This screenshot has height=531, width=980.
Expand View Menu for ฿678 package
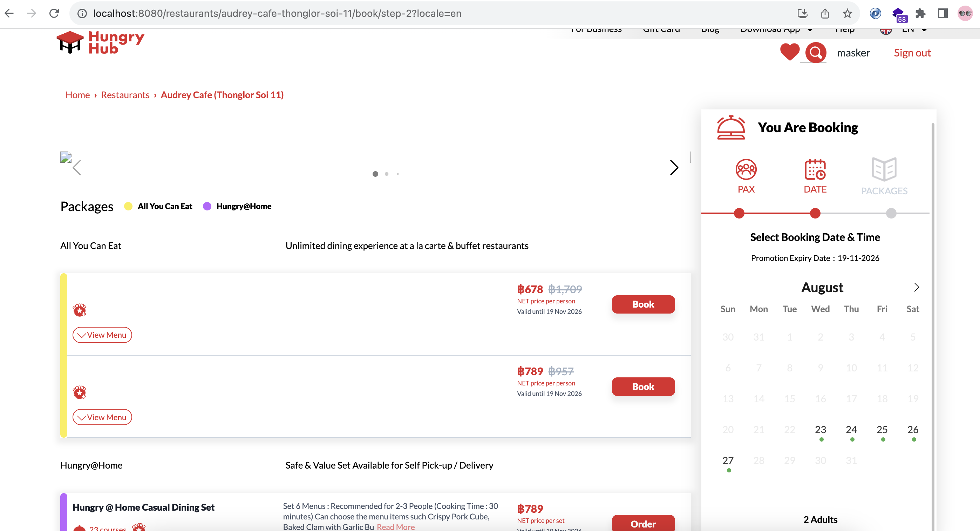point(102,335)
